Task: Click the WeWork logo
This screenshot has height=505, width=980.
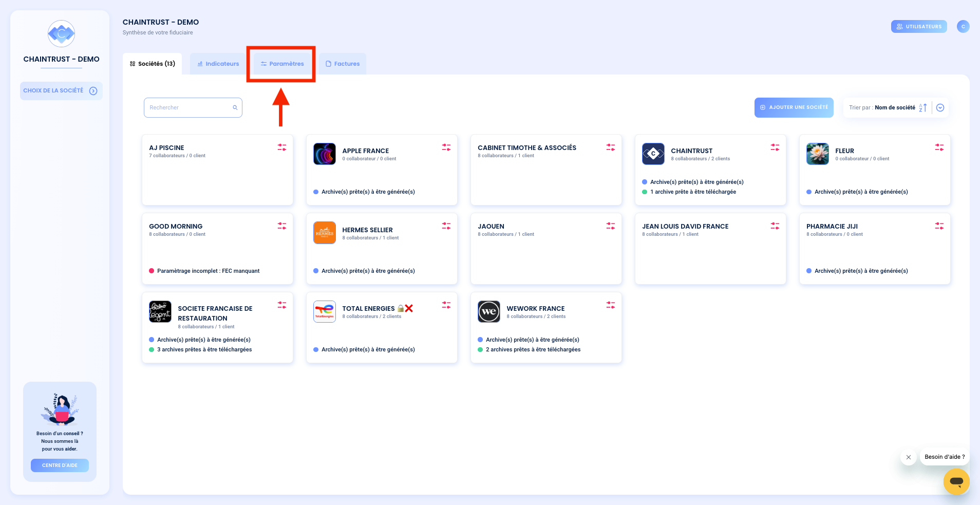Action: pos(489,312)
